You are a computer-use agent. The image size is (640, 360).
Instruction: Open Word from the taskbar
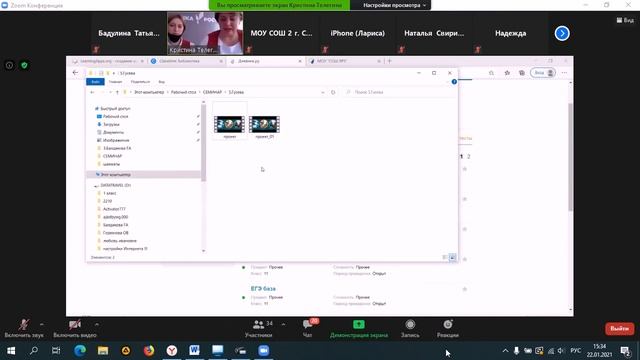[194, 351]
